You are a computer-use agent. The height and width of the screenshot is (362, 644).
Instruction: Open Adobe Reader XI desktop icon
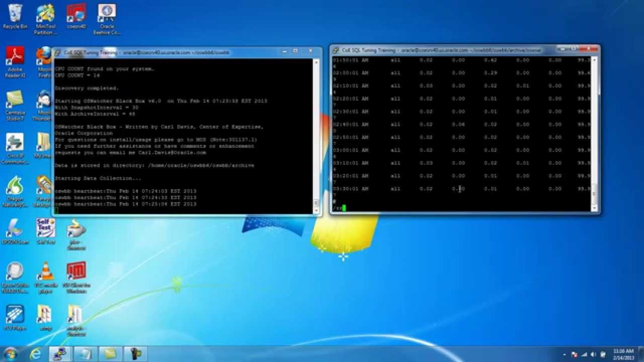pos(15,62)
